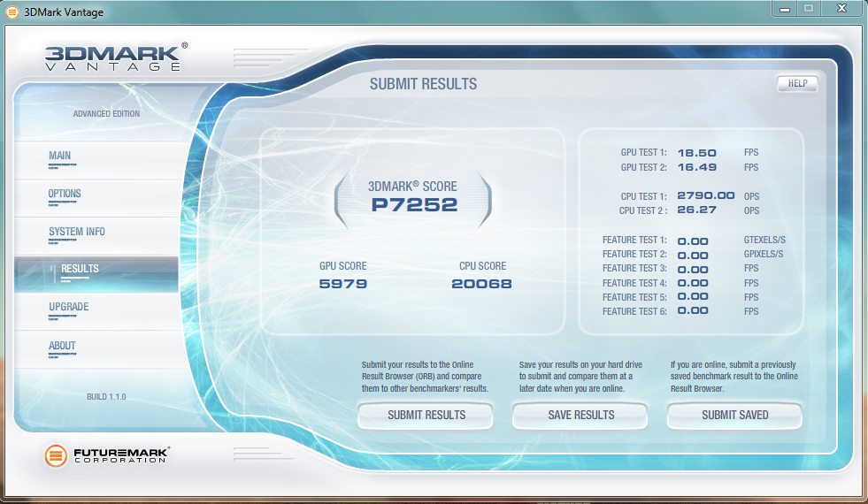This screenshot has height=504, width=868.
Task: Click the 3DMark Vantage logo
Action: click(116, 57)
